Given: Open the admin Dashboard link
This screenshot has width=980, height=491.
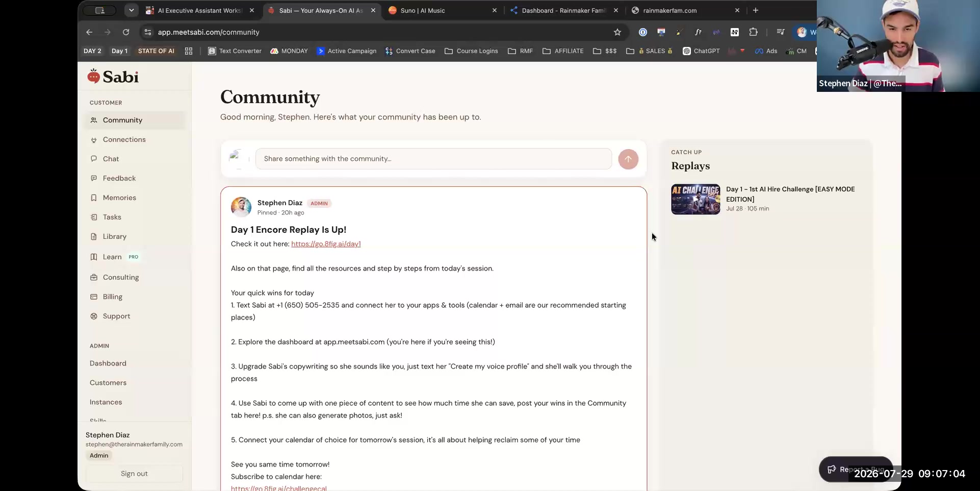Looking at the screenshot, I should (x=108, y=363).
